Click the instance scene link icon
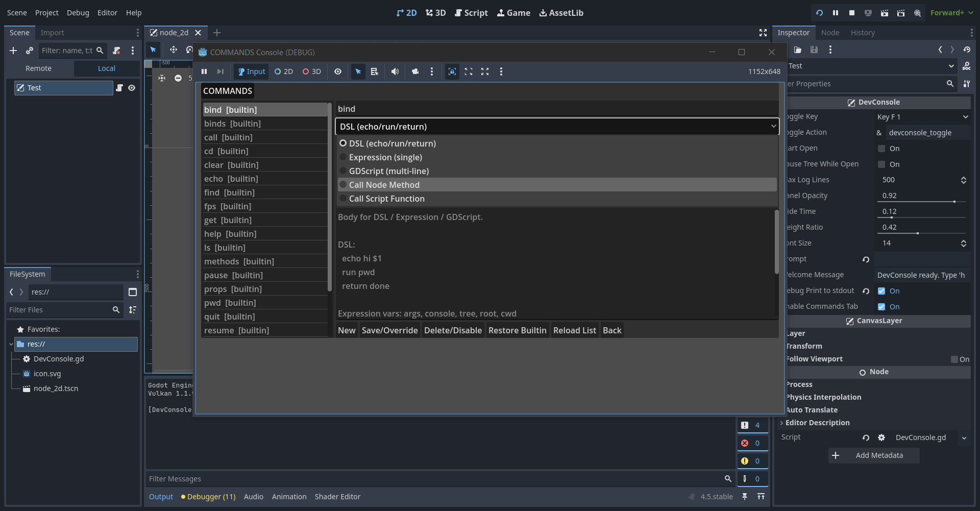 point(30,51)
